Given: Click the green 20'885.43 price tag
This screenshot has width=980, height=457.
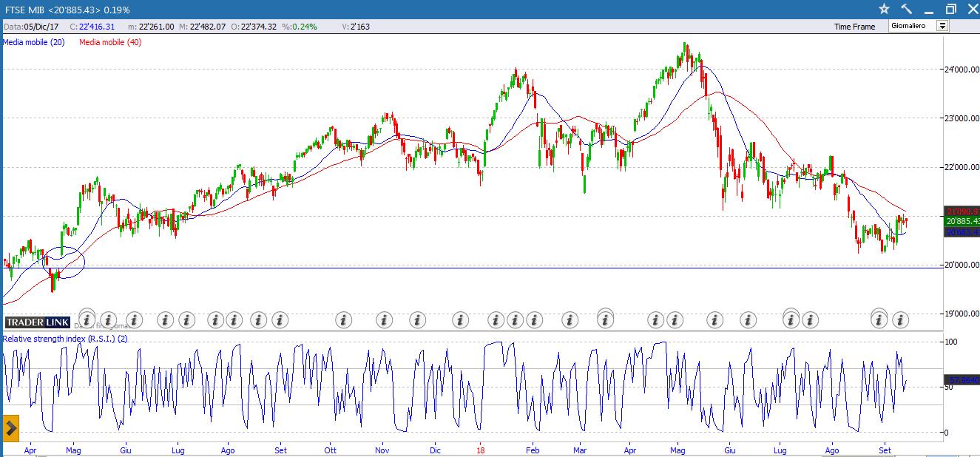Looking at the screenshot, I should pyautogui.click(x=962, y=221).
